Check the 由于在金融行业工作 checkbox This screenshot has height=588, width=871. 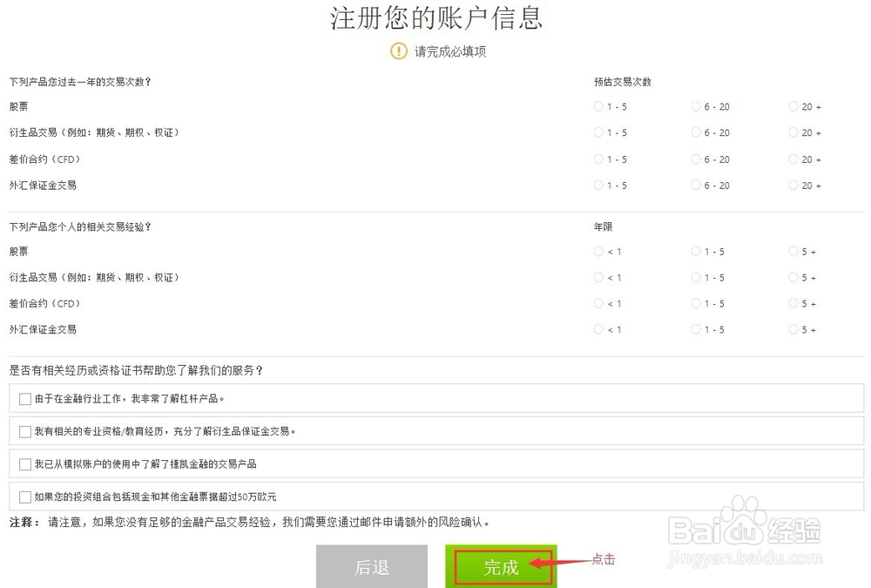point(25,399)
